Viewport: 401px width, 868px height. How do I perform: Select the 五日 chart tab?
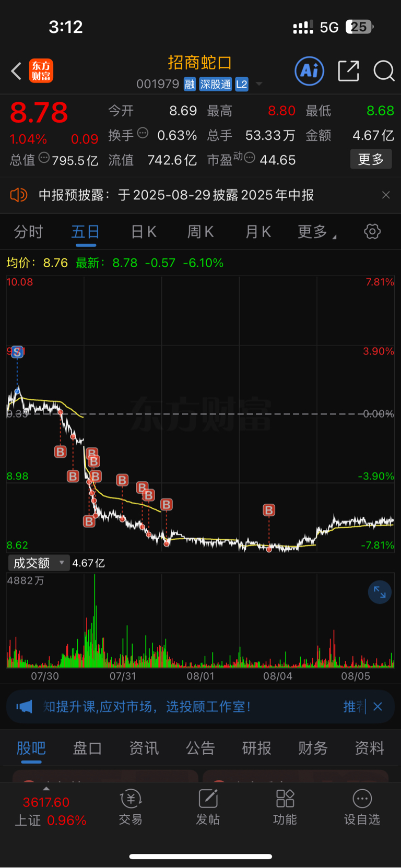click(x=86, y=232)
